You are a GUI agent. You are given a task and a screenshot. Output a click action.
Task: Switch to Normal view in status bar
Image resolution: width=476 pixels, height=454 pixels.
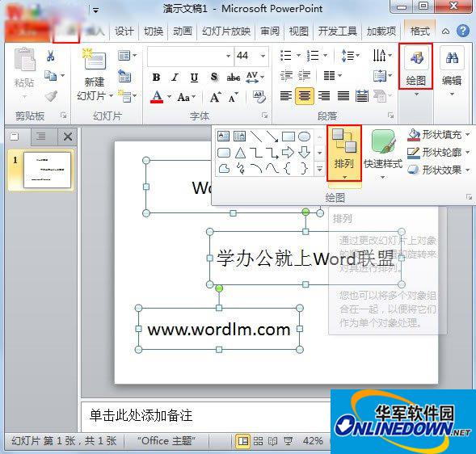tap(243, 441)
